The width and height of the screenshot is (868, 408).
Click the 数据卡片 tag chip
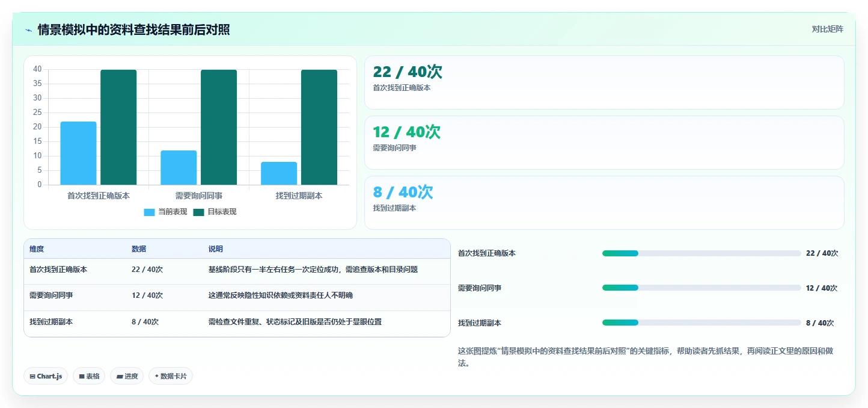pos(171,376)
